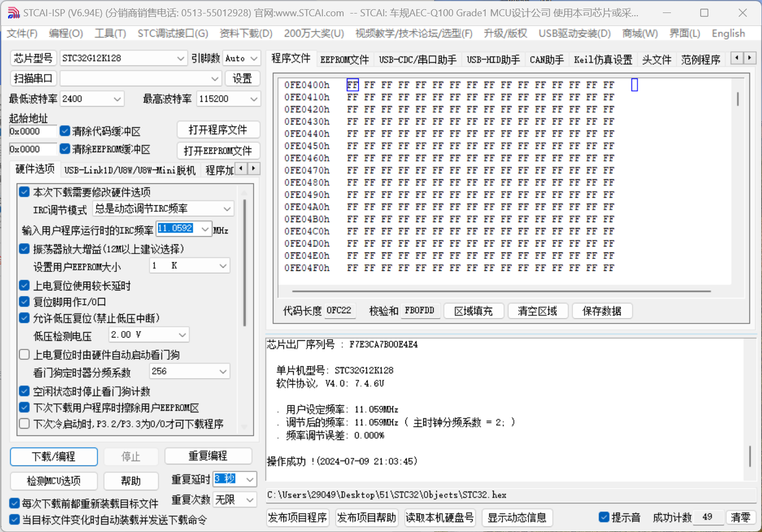
Task: Click the right arrow beside the 程序加 tab
Action: [254, 168]
